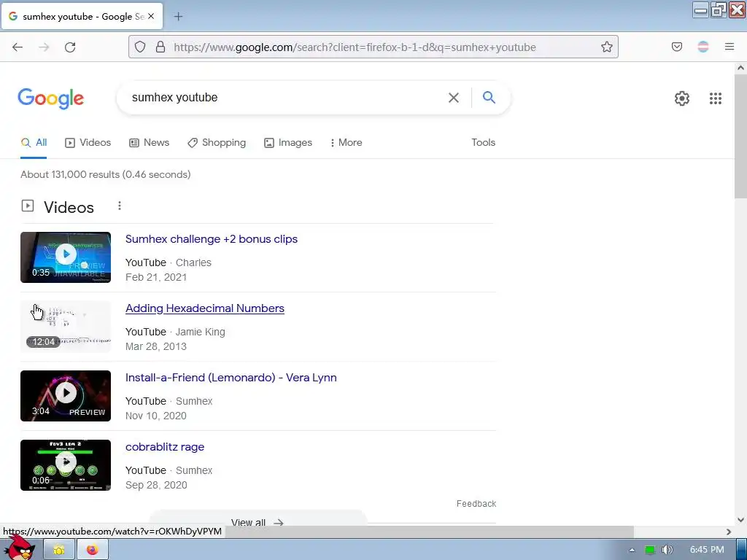
Task: Click the horizontal scrollbar thumb
Action: tap(429, 532)
